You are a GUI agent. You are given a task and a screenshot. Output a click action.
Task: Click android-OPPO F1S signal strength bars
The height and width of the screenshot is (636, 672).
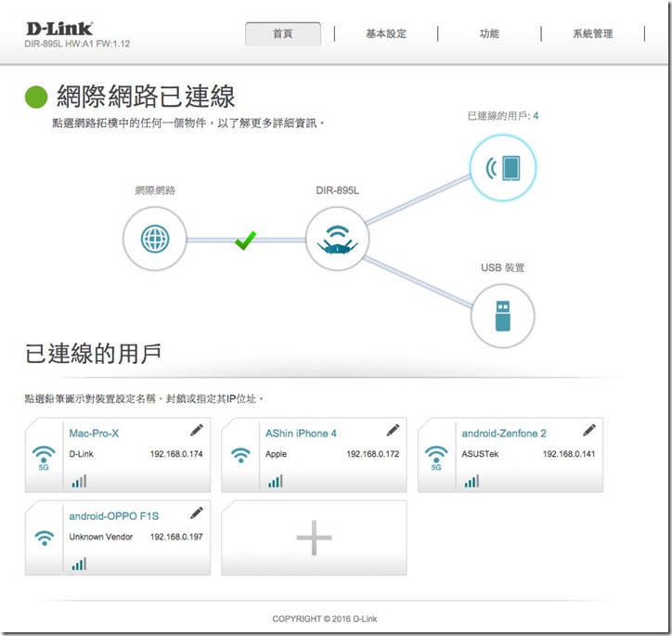pyautogui.click(x=79, y=564)
